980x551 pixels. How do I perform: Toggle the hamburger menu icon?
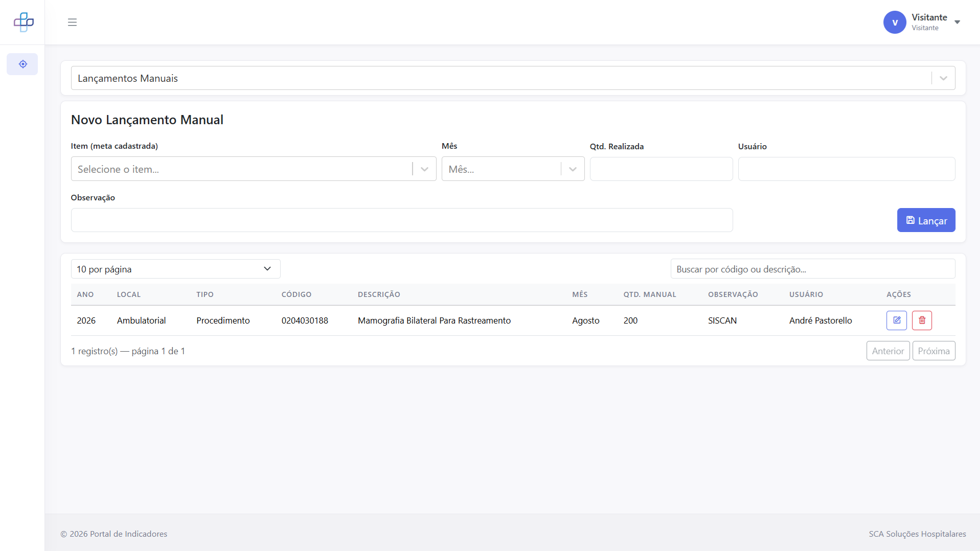[72, 22]
